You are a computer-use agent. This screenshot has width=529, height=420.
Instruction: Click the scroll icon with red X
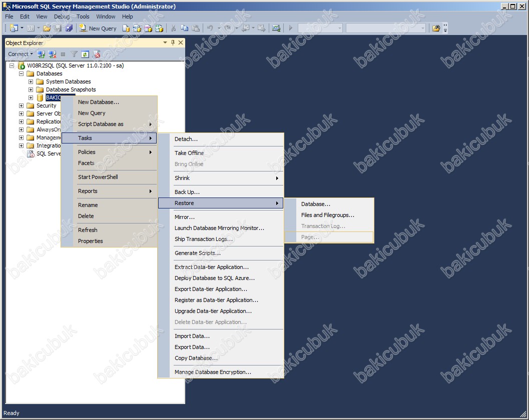96,54
